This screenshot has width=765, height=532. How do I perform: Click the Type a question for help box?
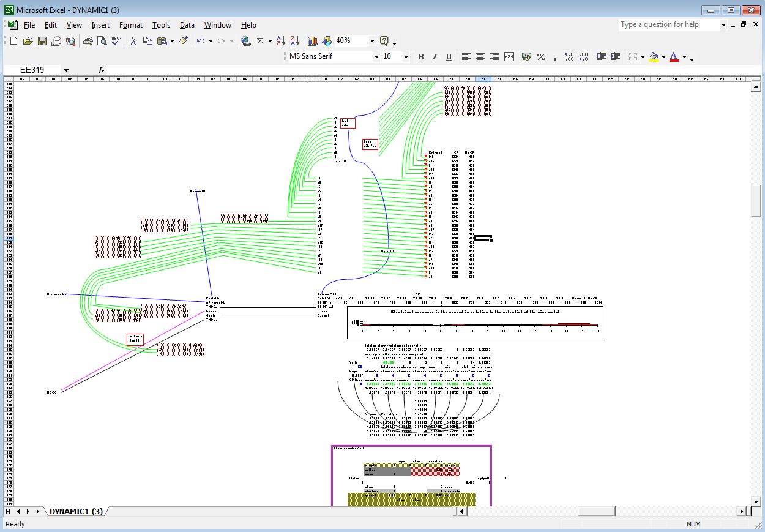(x=668, y=25)
